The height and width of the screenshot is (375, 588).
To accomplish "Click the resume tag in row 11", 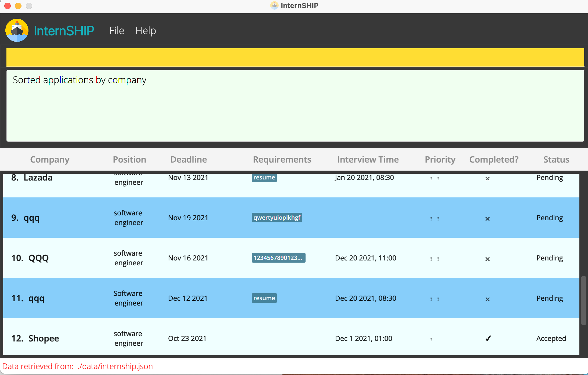I will pos(264,298).
